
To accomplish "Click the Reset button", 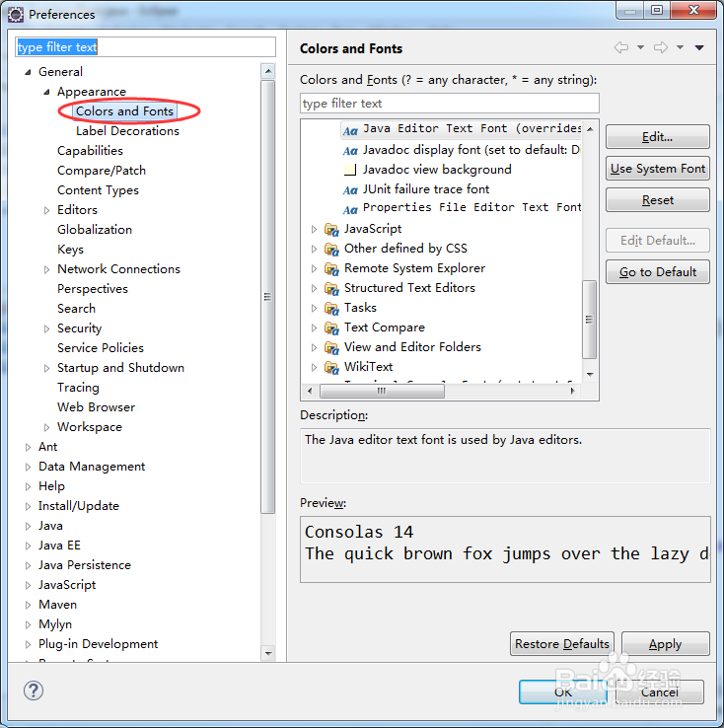I will pos(658,200).
